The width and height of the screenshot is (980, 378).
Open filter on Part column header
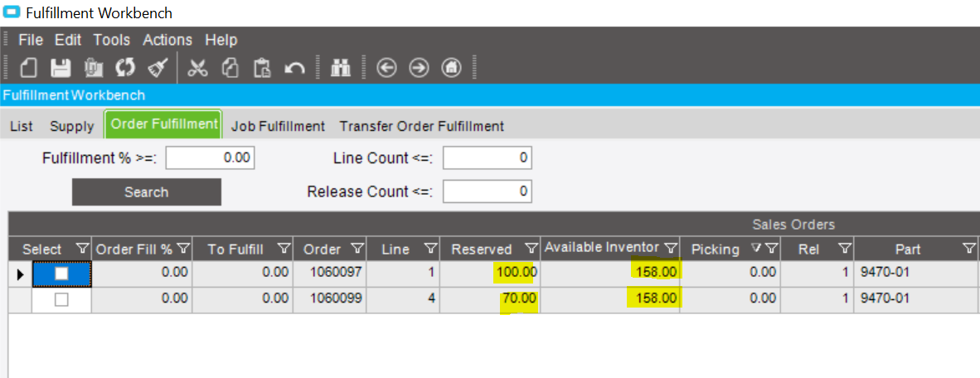968,250
